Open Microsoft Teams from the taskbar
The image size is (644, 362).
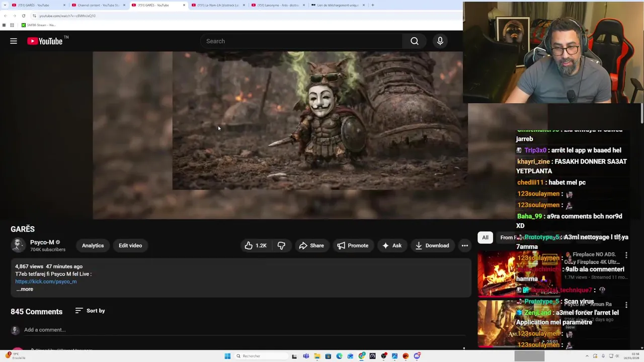coord(306,356)
